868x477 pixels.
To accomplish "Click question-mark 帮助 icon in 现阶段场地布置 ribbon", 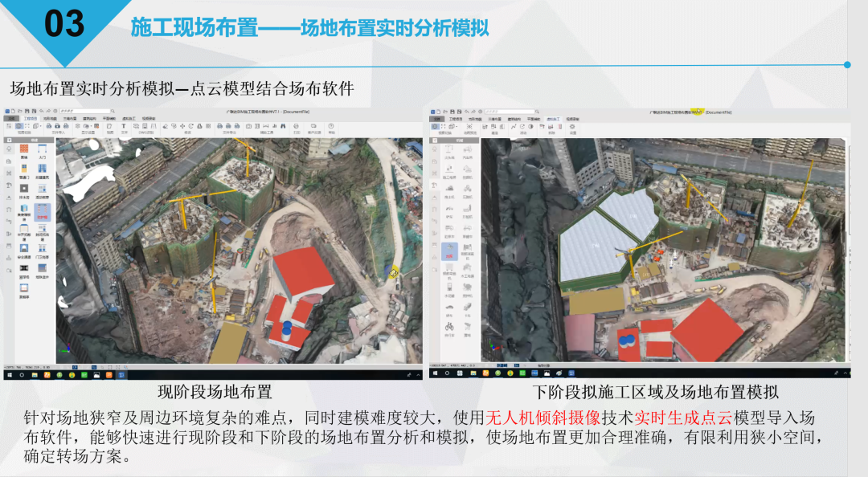I will click(331, 126).
